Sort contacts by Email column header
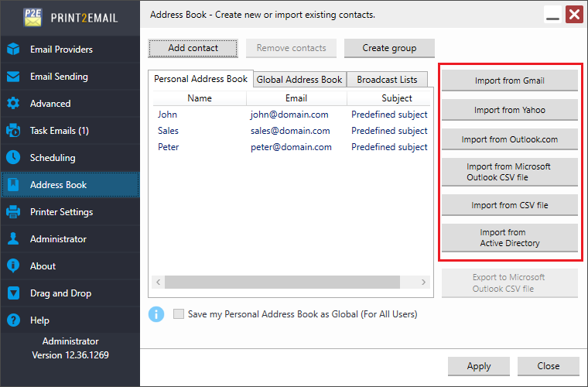This screenshot has width=588, height=387. point(296,98)
